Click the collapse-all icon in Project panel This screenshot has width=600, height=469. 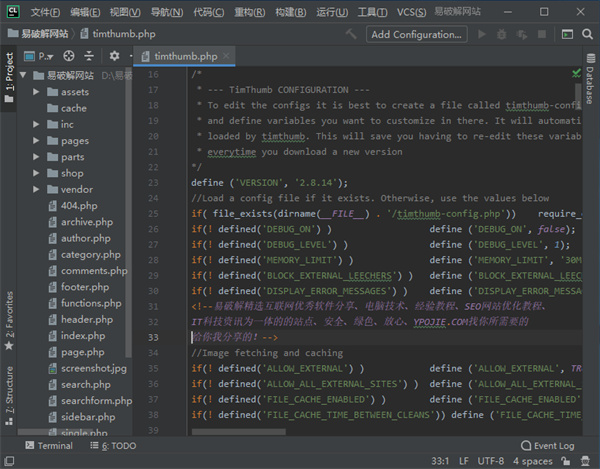[91, 56]
